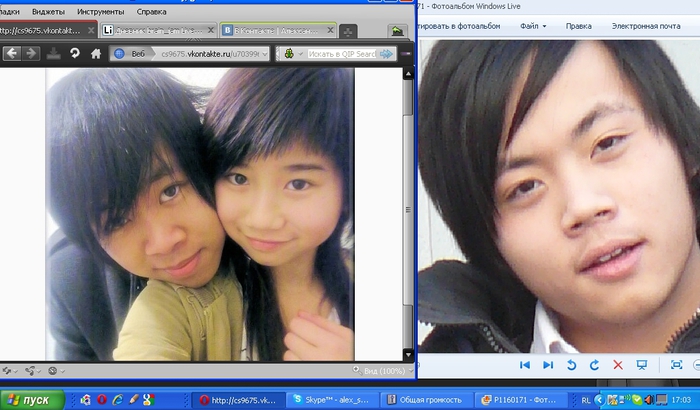The image size is (700, 410).
Task: Open the Правка menu in Photo Gallery
Action: coord(579,26)
